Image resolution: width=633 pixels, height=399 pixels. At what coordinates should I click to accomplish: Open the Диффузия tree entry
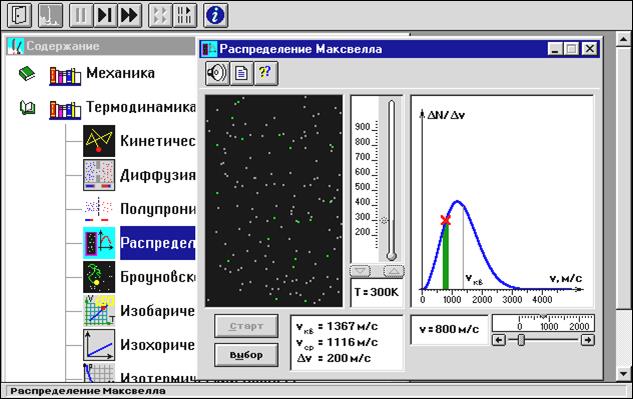157,175
